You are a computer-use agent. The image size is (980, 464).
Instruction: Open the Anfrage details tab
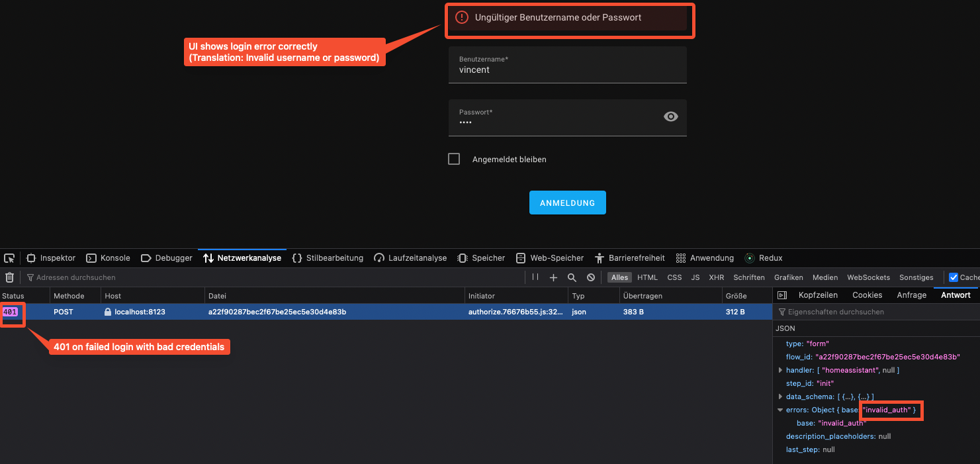point(911,295)
